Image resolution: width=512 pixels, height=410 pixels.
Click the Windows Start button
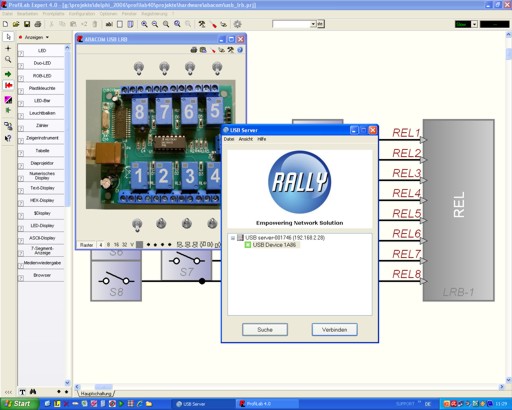point(19,404)
